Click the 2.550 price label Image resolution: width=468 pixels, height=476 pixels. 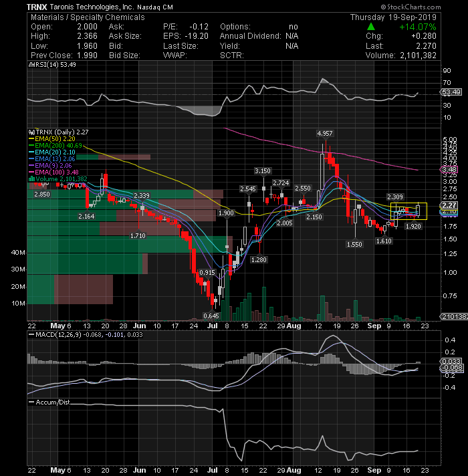pyautogui.click(x=303, y=189)
